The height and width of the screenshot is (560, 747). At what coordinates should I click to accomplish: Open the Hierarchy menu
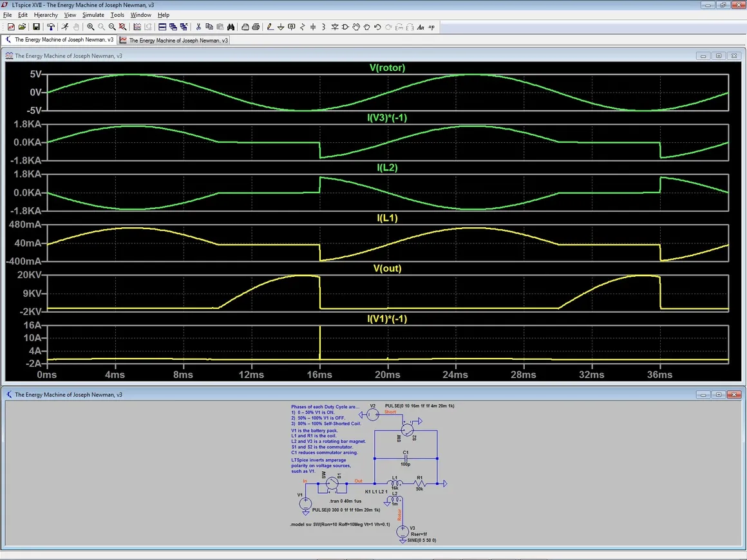click(x=46, y=15)
